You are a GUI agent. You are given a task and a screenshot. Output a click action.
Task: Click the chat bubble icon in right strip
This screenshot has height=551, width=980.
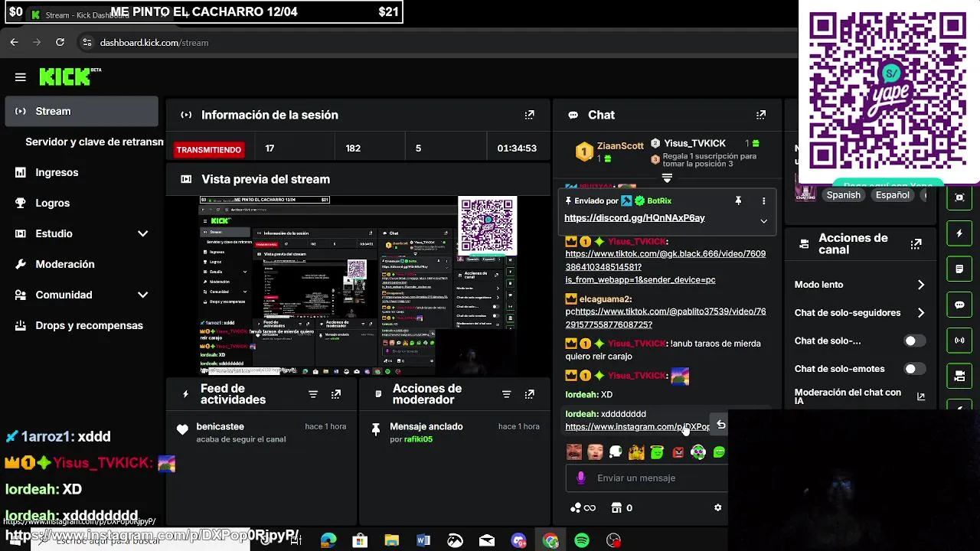click(959, 305)
